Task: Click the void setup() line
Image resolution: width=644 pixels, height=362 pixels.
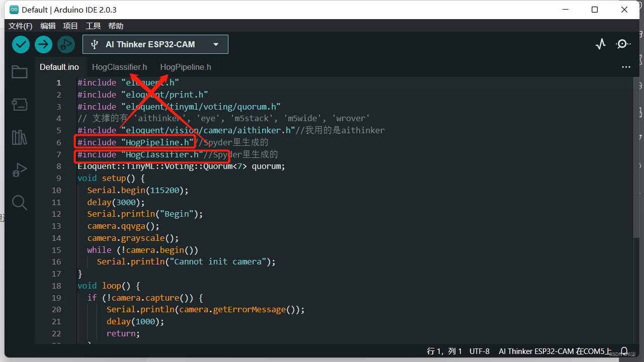Action: click(111, 178)
